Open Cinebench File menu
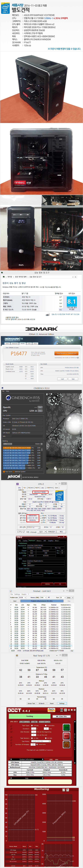The image size is (83, 868). (x=3, y=391)
